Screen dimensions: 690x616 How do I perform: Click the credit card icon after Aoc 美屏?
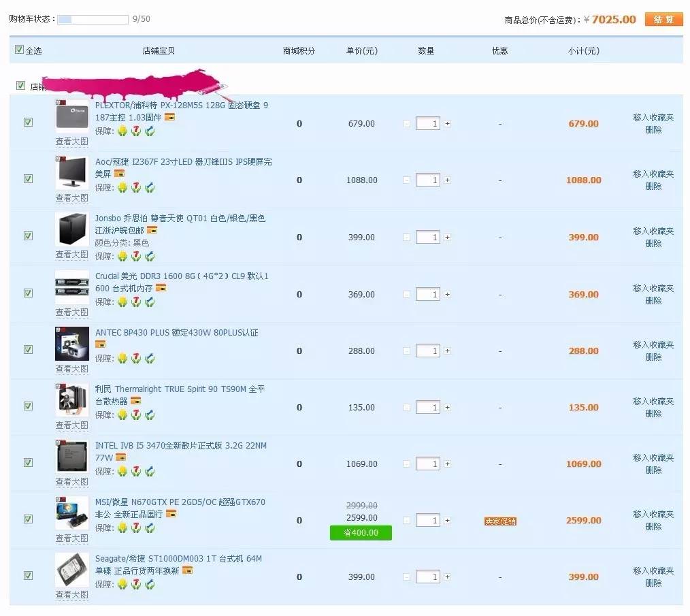tap(119, 174)
